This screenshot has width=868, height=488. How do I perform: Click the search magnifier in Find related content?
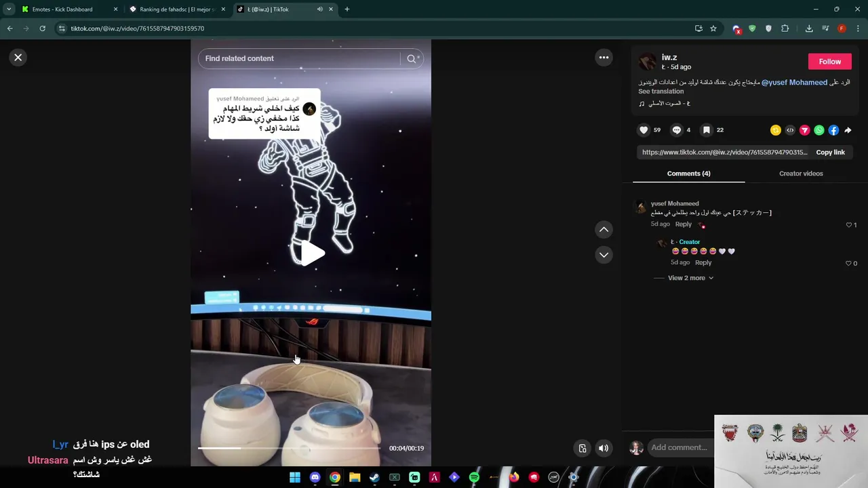[x=411, y=58]
